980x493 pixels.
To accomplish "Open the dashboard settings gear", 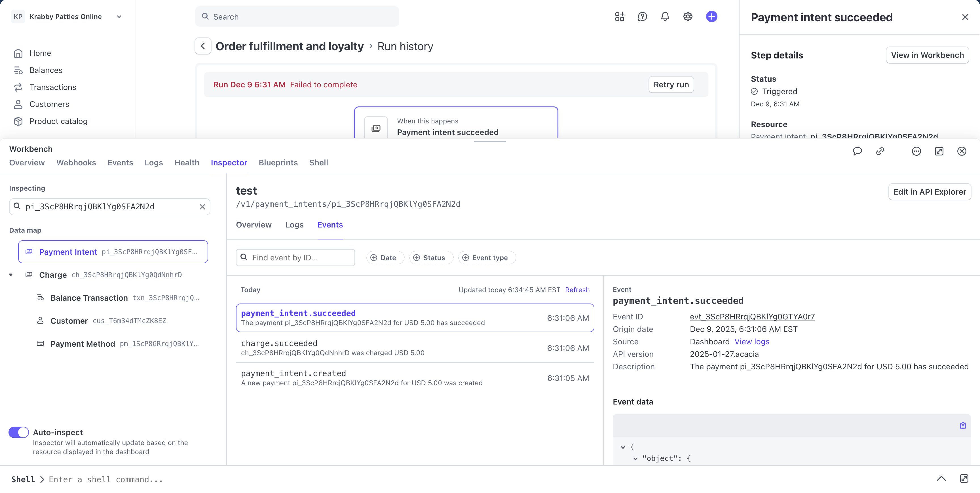I will pos(687,16).
